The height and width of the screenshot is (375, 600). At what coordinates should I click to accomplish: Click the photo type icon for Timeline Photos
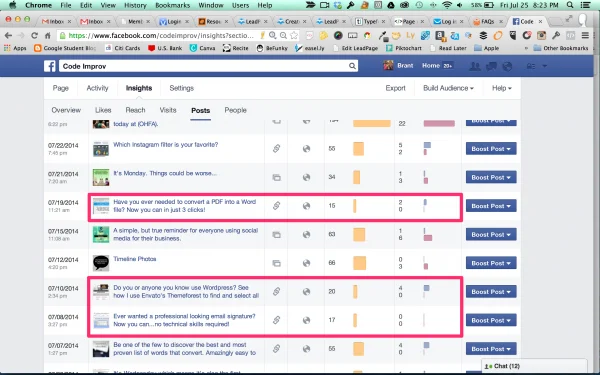click(276, 263)
